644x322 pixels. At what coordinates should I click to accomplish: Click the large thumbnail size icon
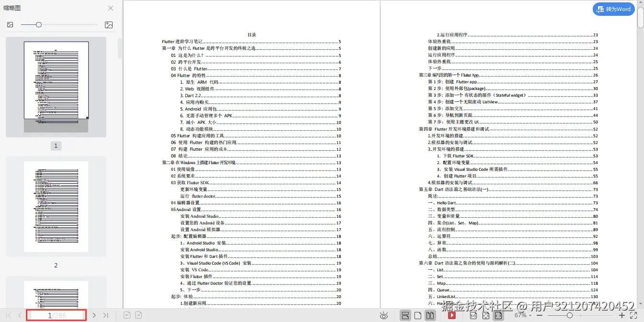109,24
